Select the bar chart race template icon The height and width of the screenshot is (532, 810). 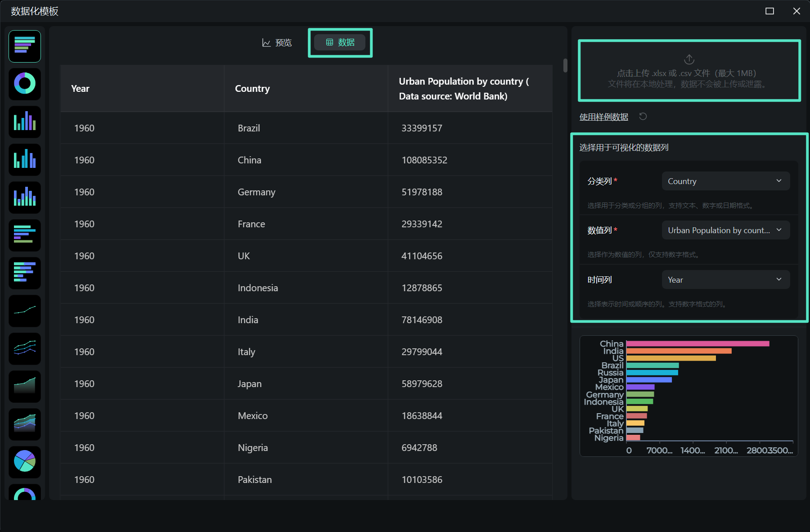25,46
